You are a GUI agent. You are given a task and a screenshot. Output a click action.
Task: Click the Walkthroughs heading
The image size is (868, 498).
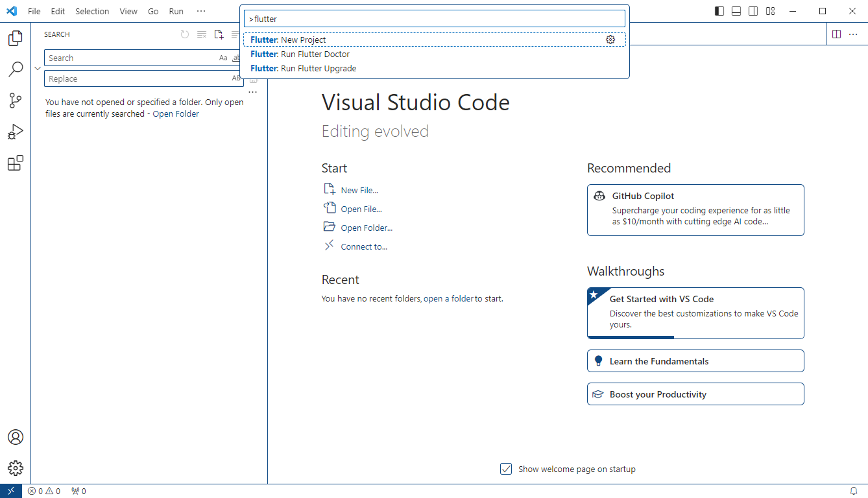point(626,271)
